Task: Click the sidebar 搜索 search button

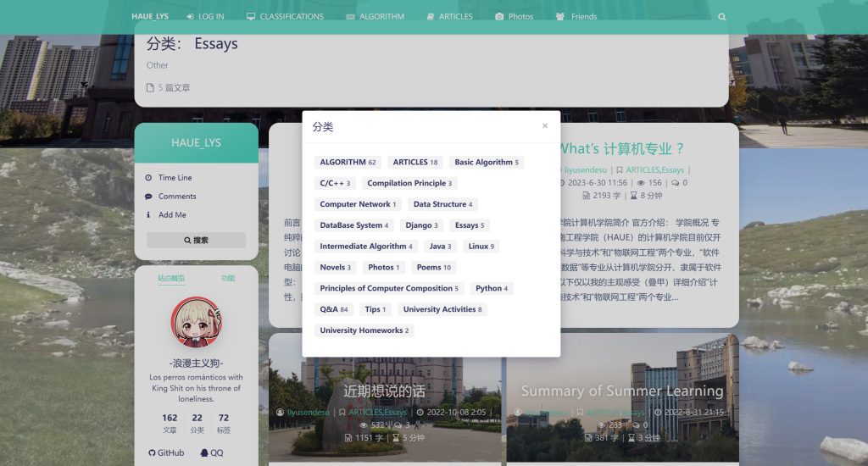Action: (x=196, y=240)
